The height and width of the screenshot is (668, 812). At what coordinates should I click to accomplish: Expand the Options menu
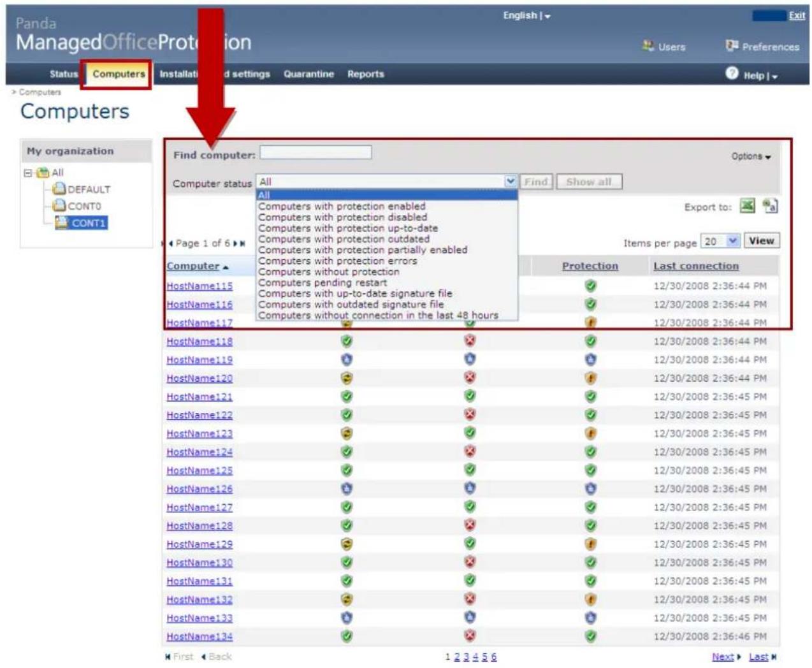[751, 156]
